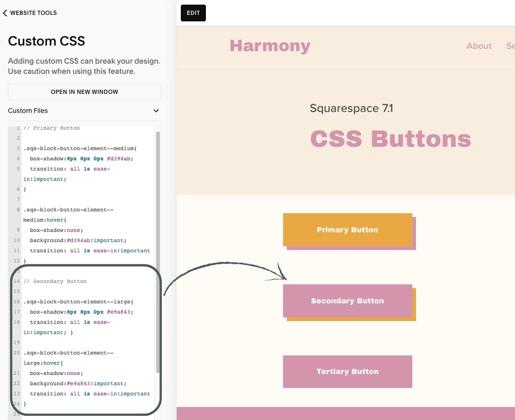Viewport: 515px width, 420px height.
Task: Open CSS editor in new window
Action: coord(85,92)
